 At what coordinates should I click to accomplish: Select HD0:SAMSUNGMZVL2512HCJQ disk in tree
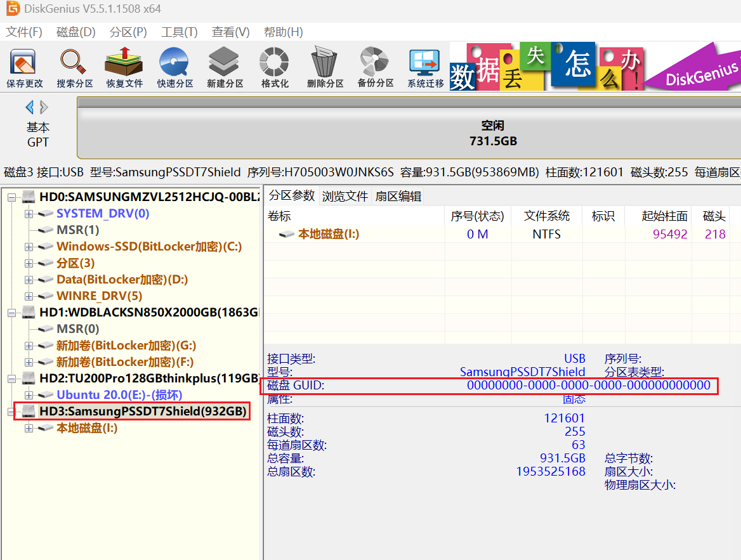149,197
